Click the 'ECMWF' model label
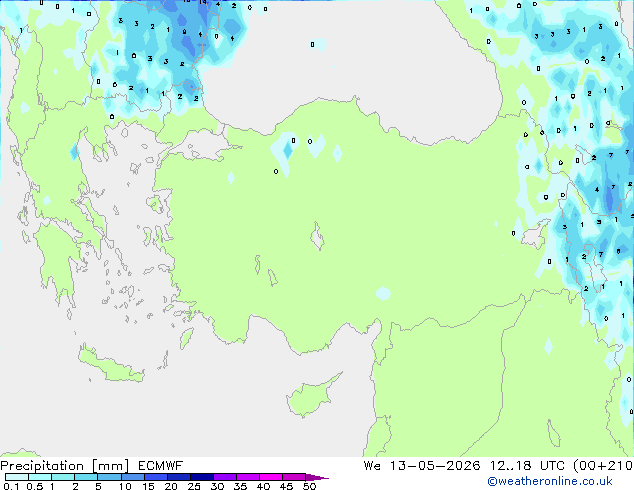This screenshot has width=634, height=490. coord(160,466)
